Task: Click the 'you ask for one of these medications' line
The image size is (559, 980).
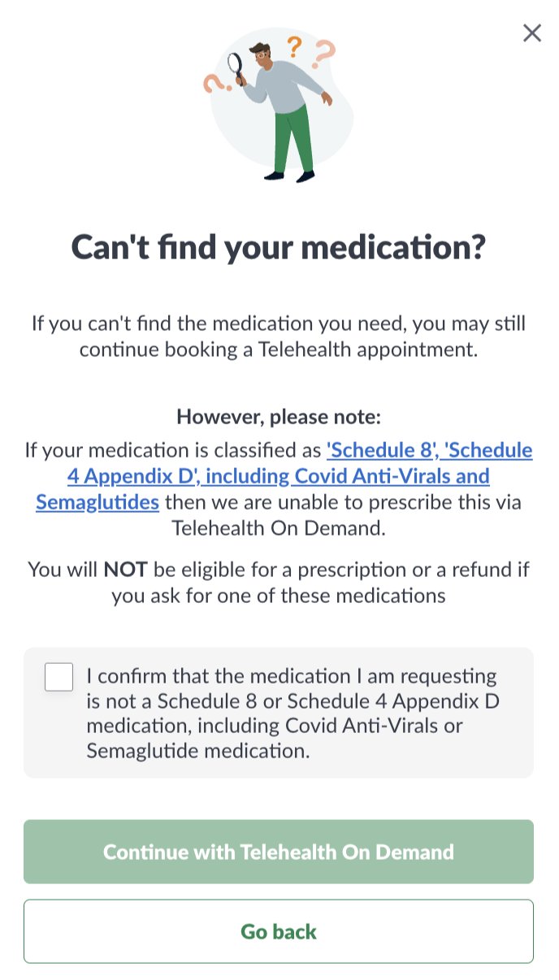Action: point(279,596)
